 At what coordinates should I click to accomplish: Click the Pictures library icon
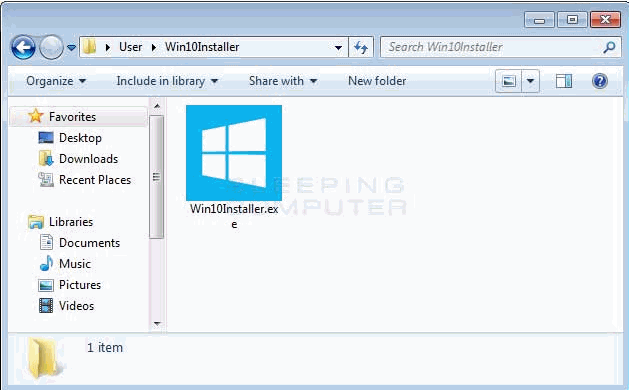[x=46, y=285]
